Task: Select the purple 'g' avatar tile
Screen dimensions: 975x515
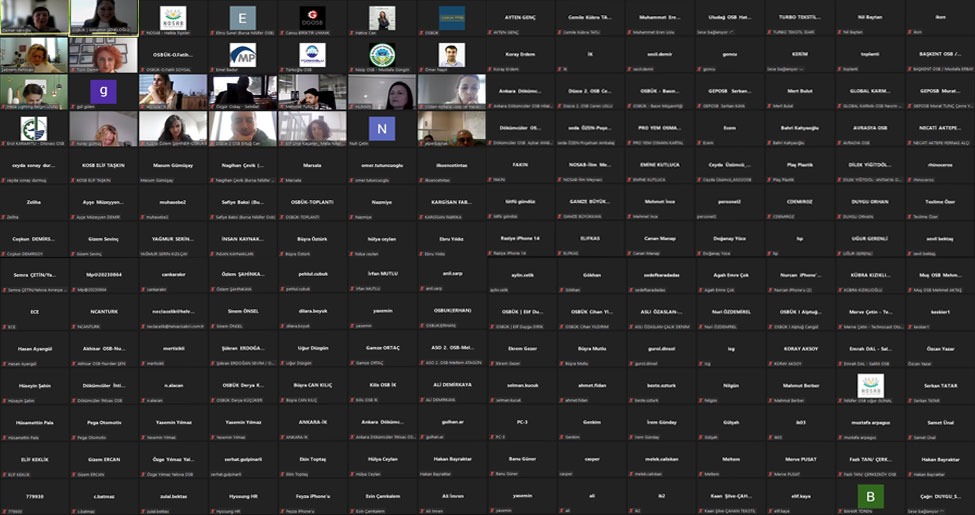Action: [104, 91]
